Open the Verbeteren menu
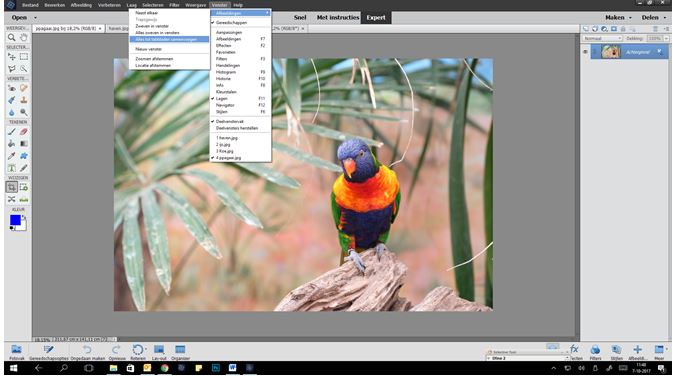 pos(109,5)
